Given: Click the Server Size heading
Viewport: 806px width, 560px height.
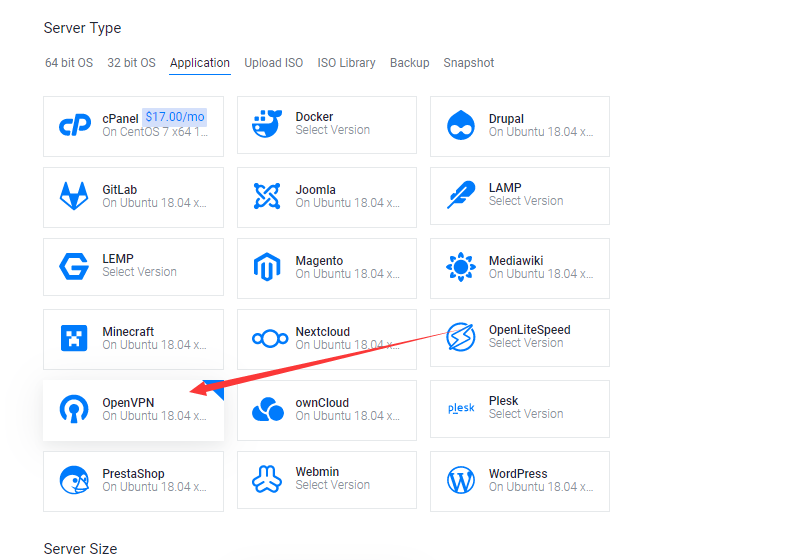Looking at the screenshot, I should pos(80,549).
